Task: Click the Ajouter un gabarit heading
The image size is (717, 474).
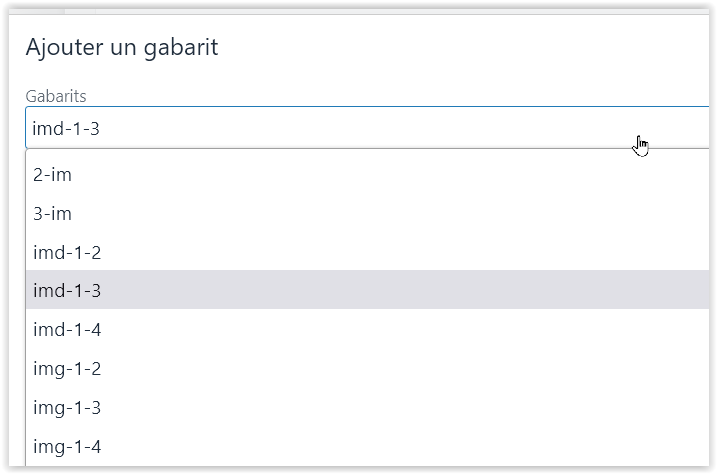Action: 122,48
